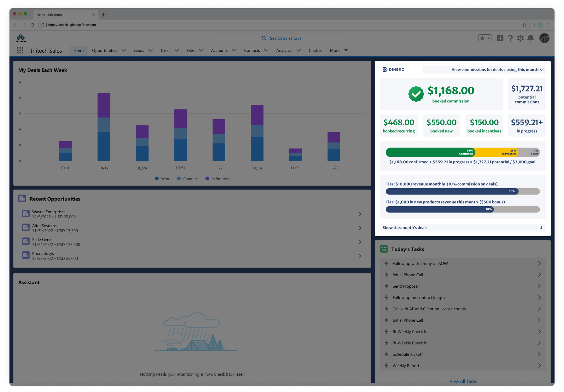
Task: Click the lightning icon beside Weekly Report
Action: point(386,366)
